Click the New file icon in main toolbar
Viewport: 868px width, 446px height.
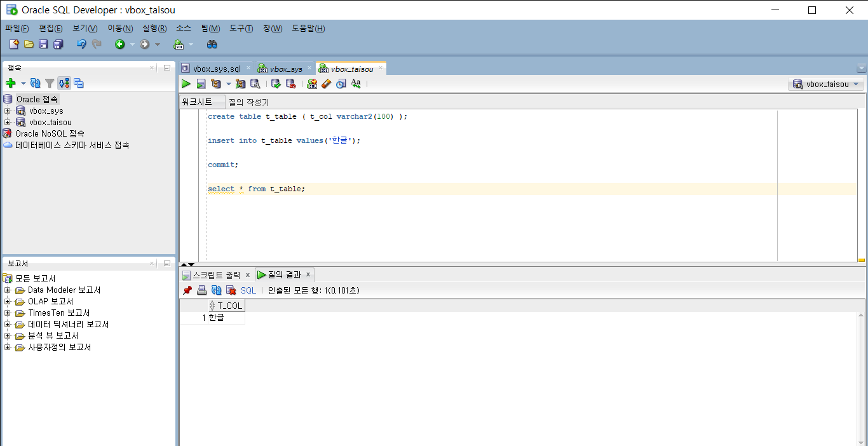tap(14, 44)
